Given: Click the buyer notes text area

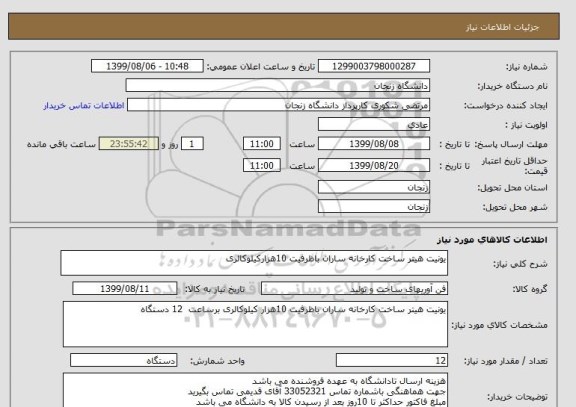Looking at the screenshot, I should tap(255, 390).
